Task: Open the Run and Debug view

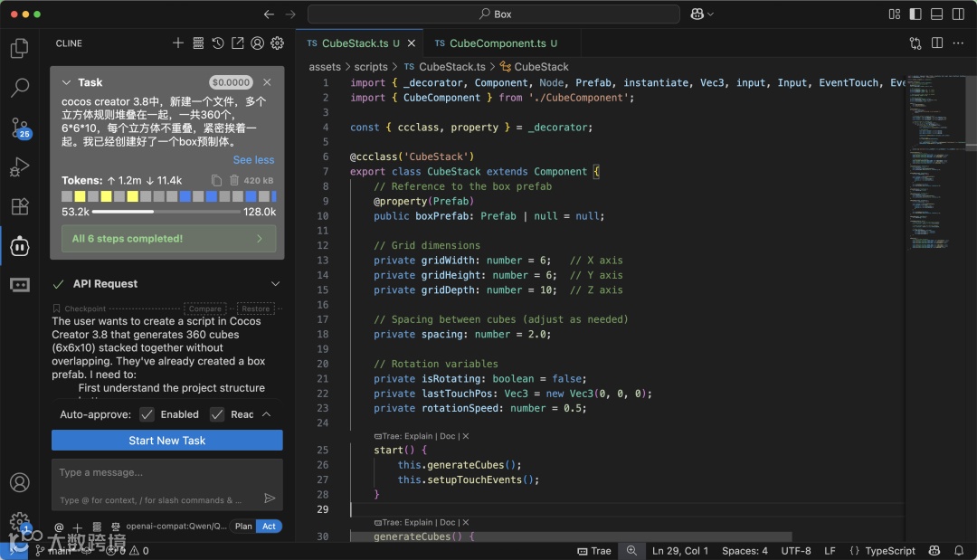Action: tap(19, 167)
